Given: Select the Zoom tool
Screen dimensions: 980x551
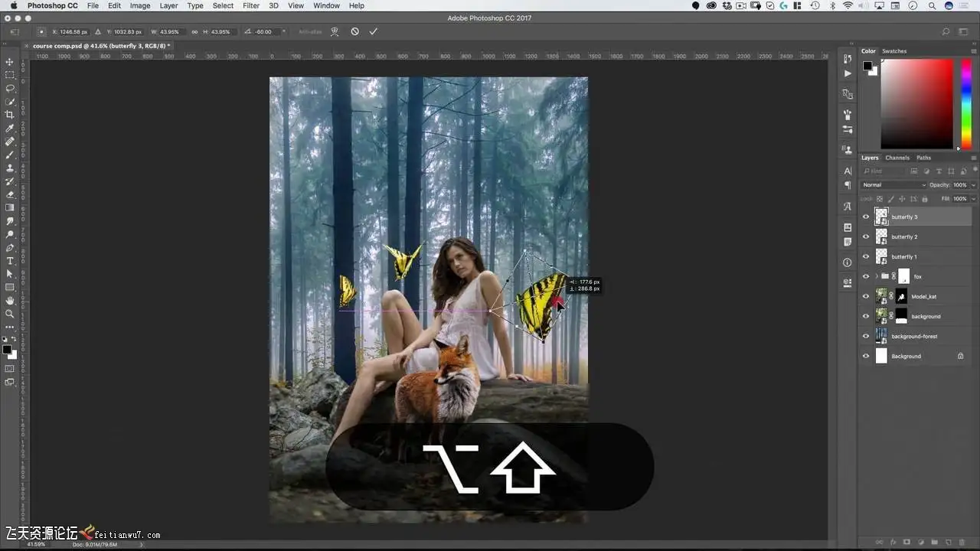Looking at the screenshot, I should [x=10, y=314].
